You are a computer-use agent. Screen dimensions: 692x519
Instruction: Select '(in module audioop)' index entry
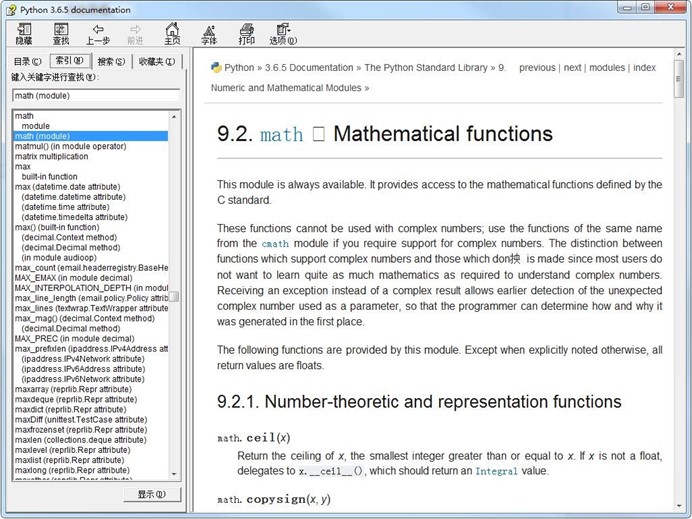pyautogui.click(x=59, y=258)
